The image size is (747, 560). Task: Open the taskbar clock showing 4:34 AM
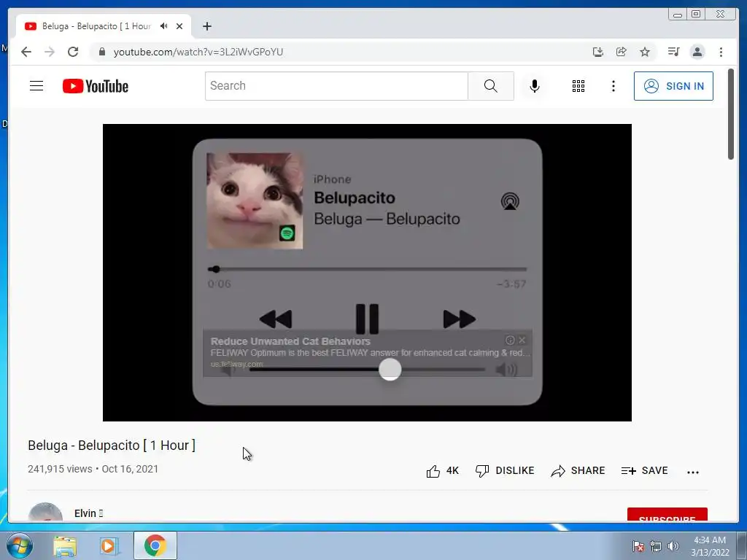pyautogui.click(x=710, y=546)
